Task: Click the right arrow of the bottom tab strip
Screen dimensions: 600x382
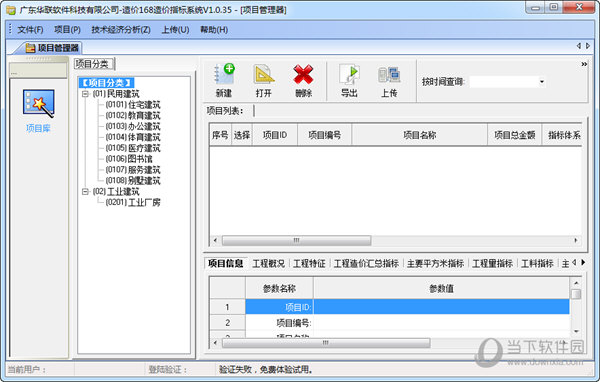Action: click(x=583, y=263)
